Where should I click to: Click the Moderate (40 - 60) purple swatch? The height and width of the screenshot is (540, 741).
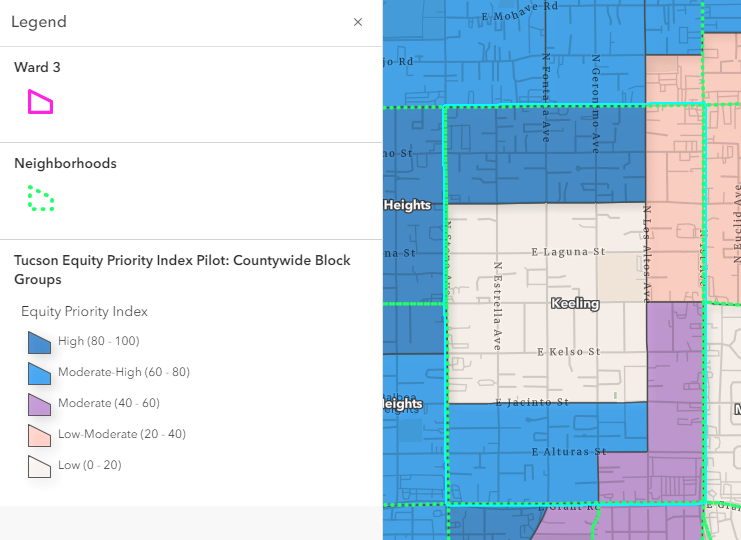pyautogui.click(x=40, y=404)
